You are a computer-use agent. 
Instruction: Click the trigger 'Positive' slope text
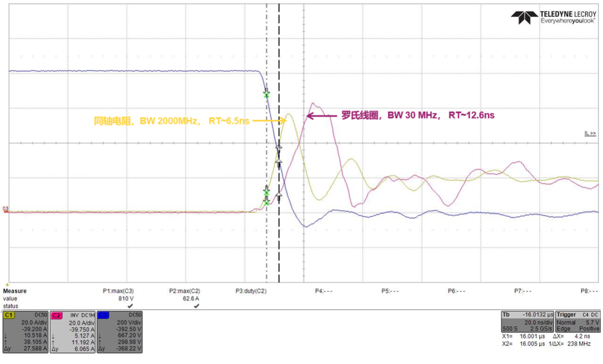click(x=589, y=329)
